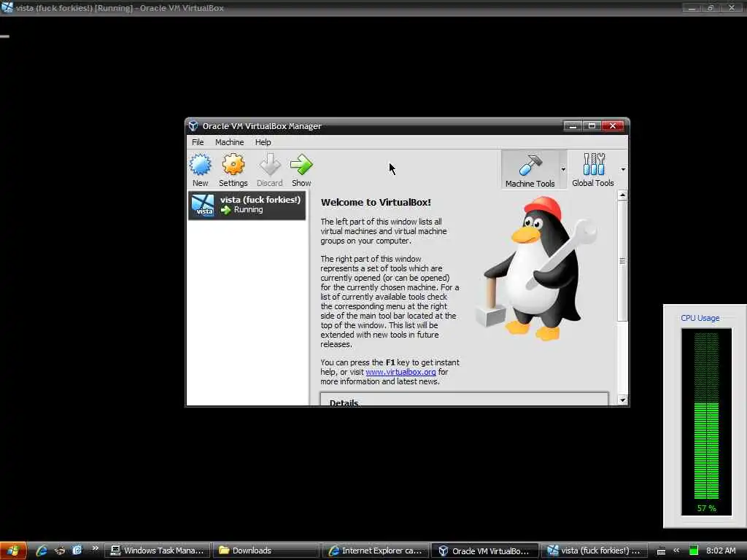Click the 57 % CPU value

[706, 508]
